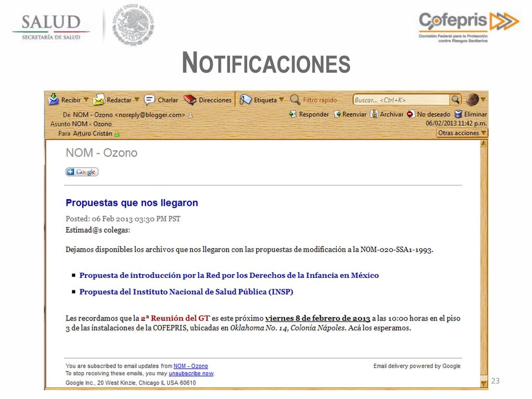The height and width of the screenshot is (399, 532).
Task: Click the Charlar label text
Action: click(168, 100)
